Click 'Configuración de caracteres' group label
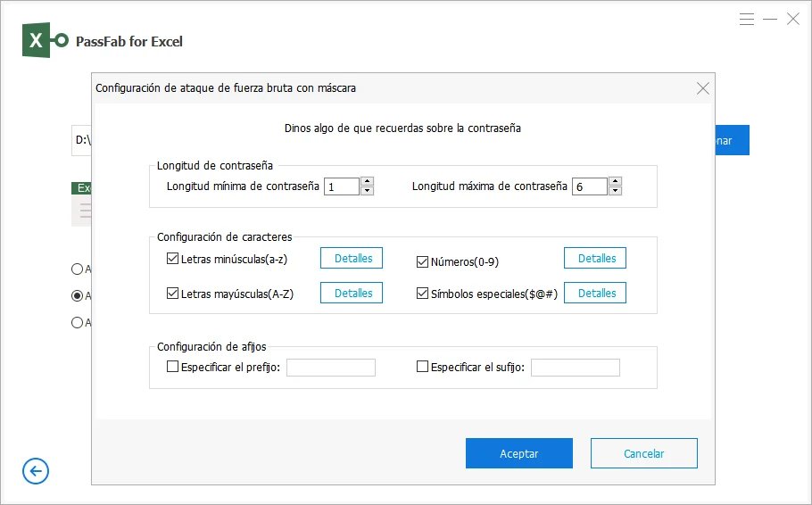The image size is (812, 505). [224, 236]
